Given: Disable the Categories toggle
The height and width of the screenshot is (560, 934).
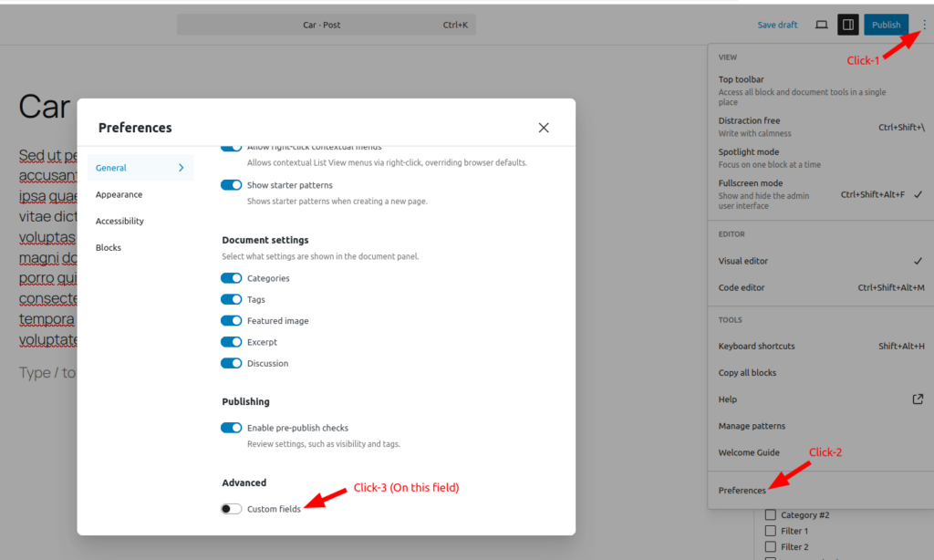Looking at the screenshot, I should click(231, 278).
